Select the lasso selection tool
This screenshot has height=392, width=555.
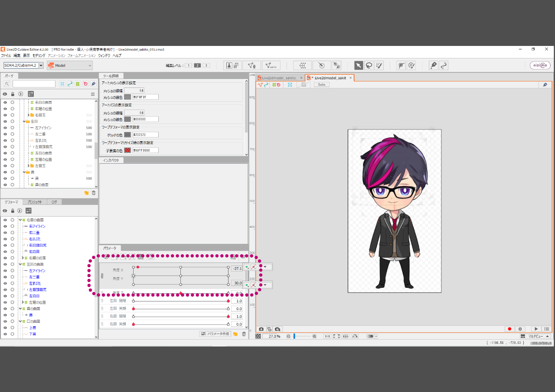point(369,65)
